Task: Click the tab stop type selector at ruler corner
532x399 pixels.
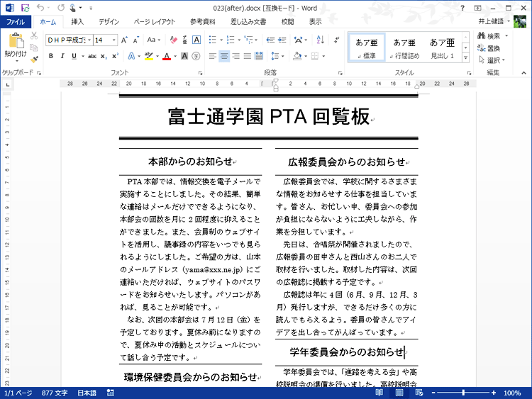Action: click(8, 85)
